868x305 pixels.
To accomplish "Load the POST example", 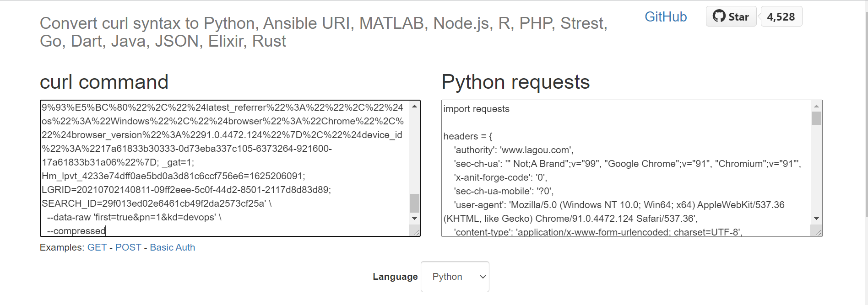I will coord(128,247).
